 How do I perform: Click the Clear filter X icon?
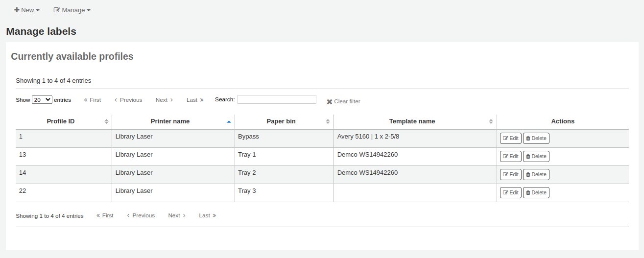tap(330, 102)
